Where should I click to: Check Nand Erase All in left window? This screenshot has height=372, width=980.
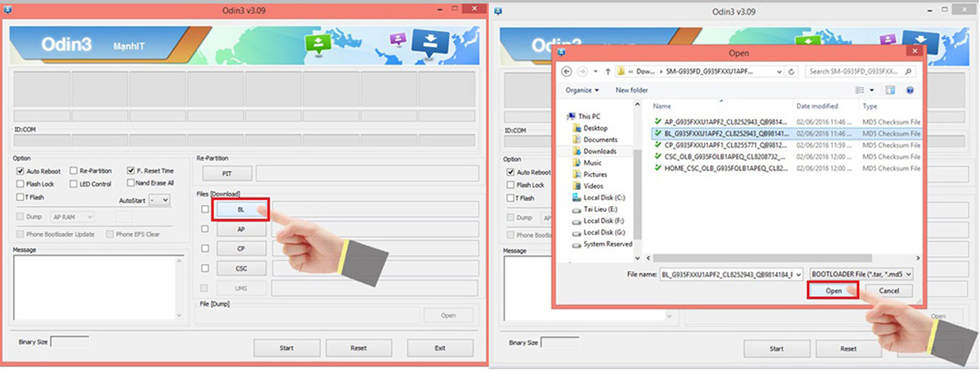click(x=131, y=183)
